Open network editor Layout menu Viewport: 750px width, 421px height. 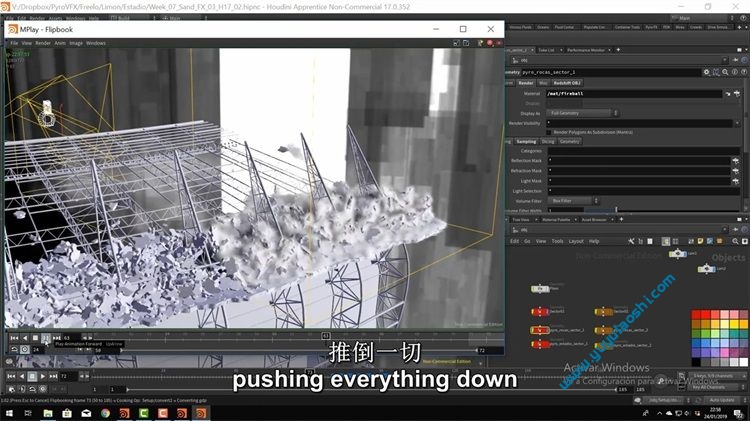pyautogui.click(x=576, y=242)
